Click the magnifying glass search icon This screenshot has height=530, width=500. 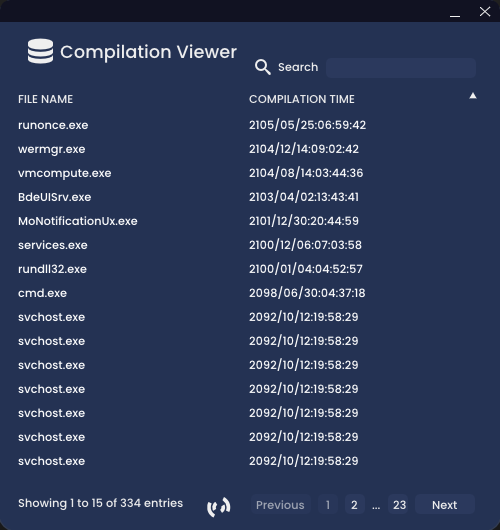coord(263,67)
